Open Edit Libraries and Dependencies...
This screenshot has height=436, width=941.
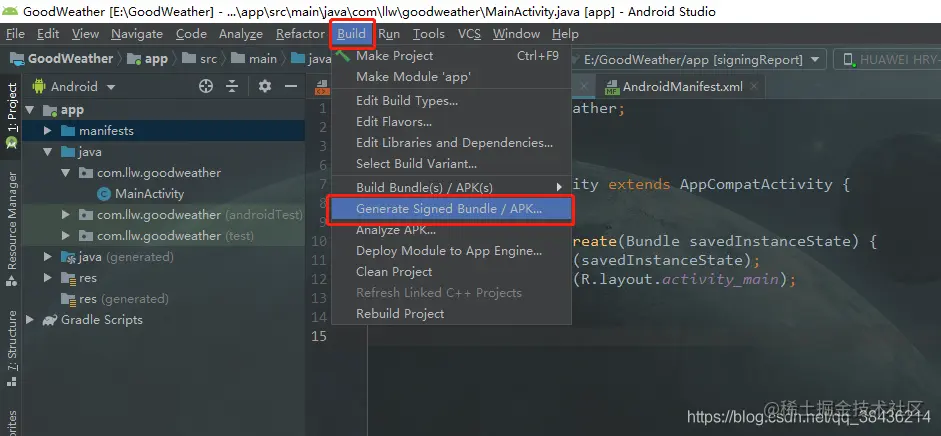(x=451, y=143)
